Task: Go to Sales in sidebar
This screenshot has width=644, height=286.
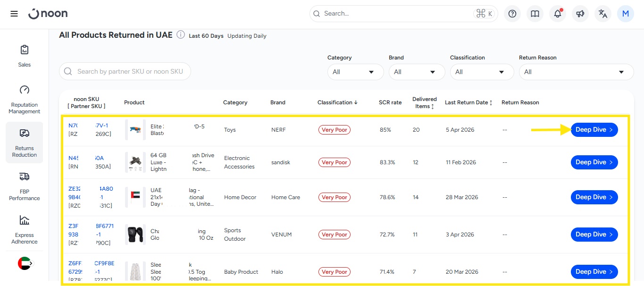Action: (25, 56)
